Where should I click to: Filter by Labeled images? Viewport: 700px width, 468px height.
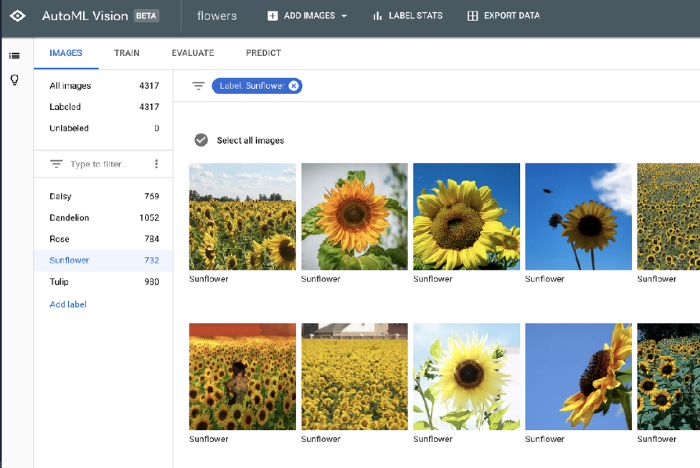(x=104, y=107)
